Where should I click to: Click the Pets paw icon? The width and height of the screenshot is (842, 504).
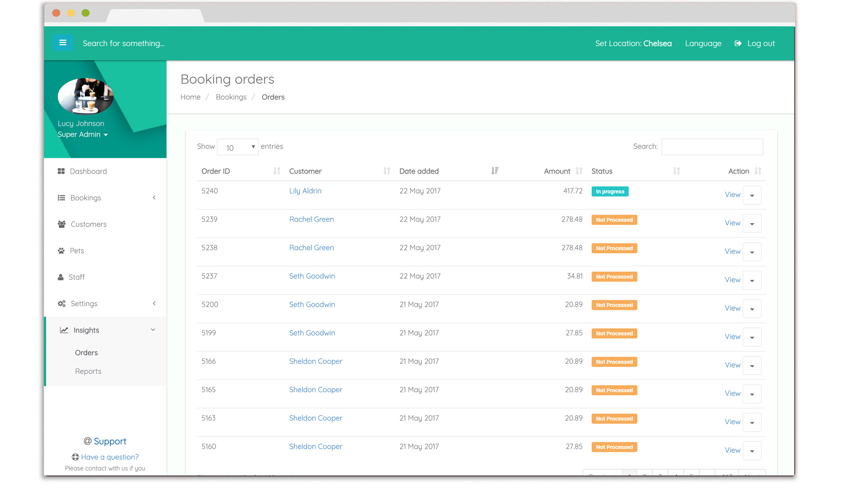pyautogui.click(x=61, y=251)
